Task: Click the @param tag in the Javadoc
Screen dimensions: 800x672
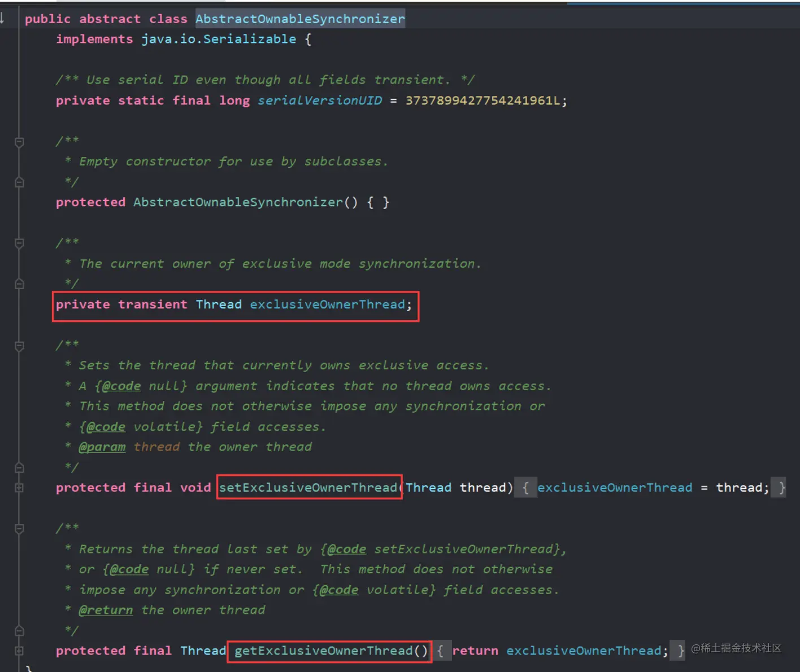Action: [102, 447]
